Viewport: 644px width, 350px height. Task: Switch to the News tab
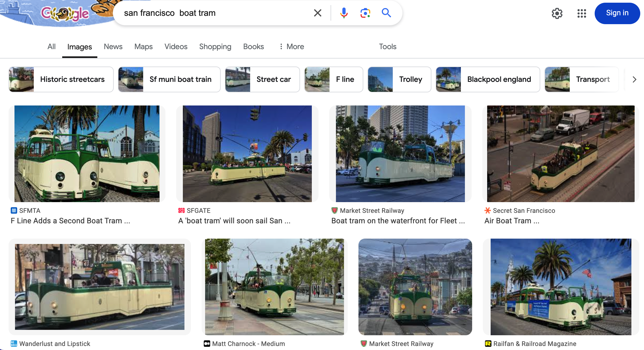[113, 47]
